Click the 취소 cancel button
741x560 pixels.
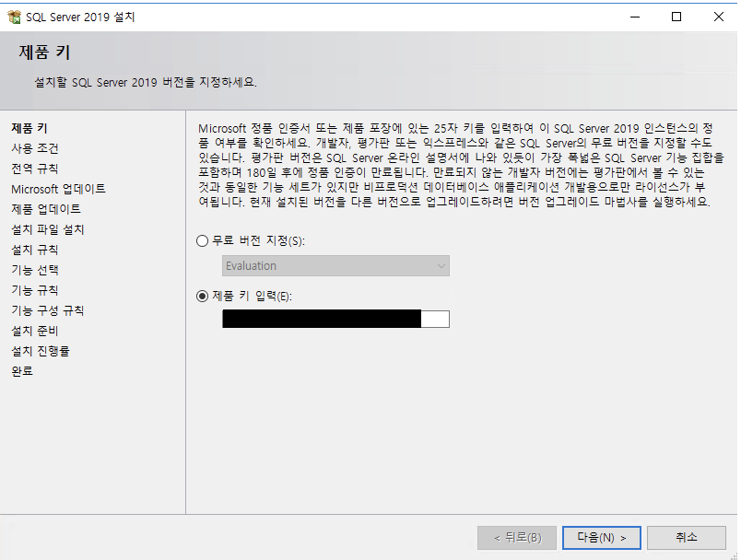point(687,538)
